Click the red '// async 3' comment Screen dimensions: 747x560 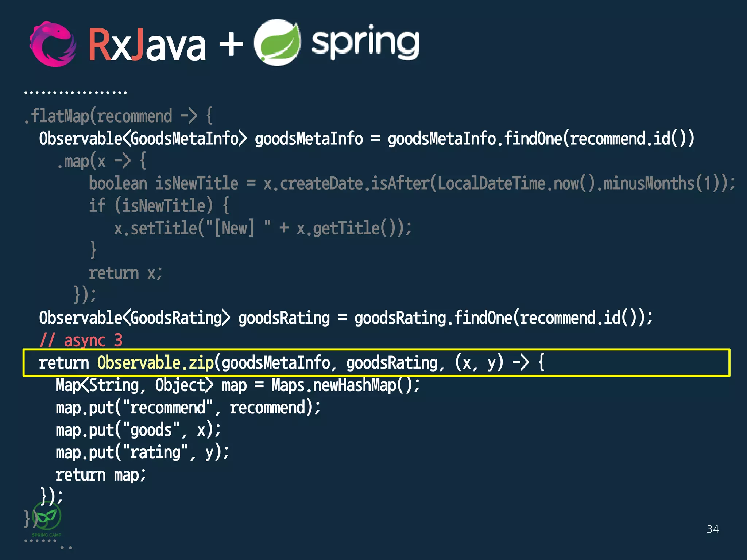tap(81, 341)
